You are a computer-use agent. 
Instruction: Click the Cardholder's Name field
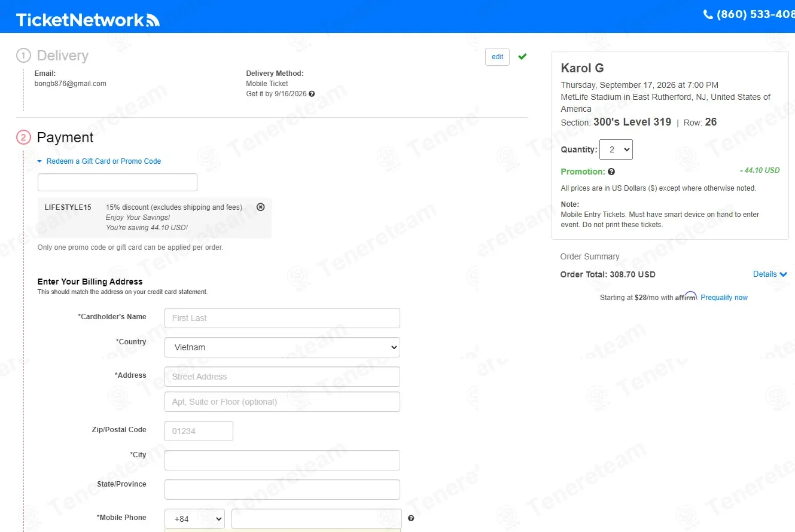click(282, 318)
